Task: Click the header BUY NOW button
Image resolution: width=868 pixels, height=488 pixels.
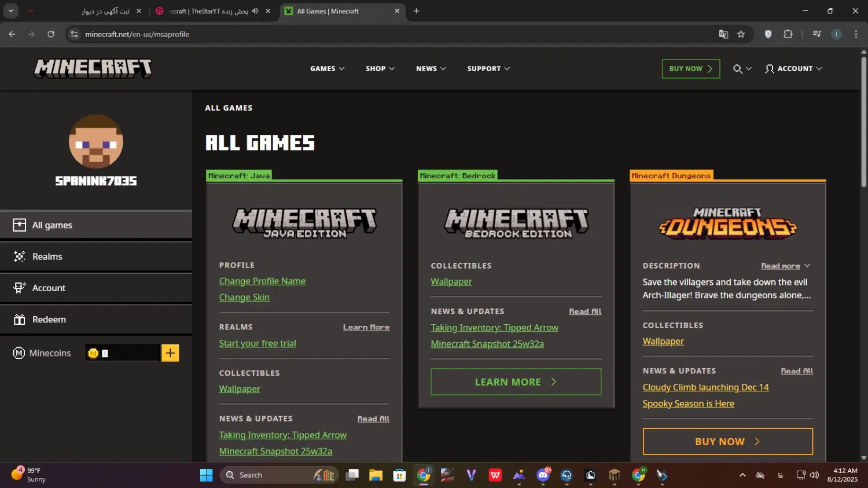Action: [x=691, y=69]
